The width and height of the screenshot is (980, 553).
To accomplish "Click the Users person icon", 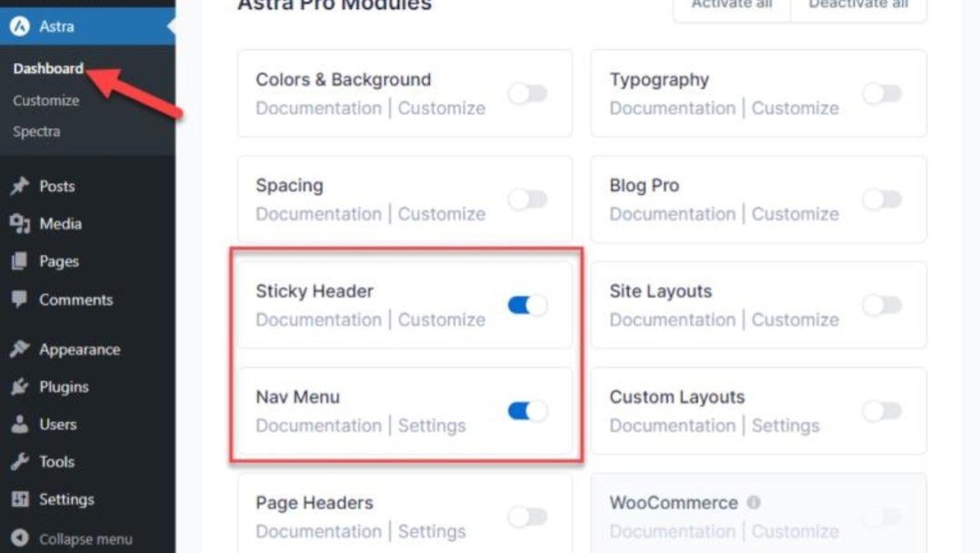I will (x=20, y=425).
